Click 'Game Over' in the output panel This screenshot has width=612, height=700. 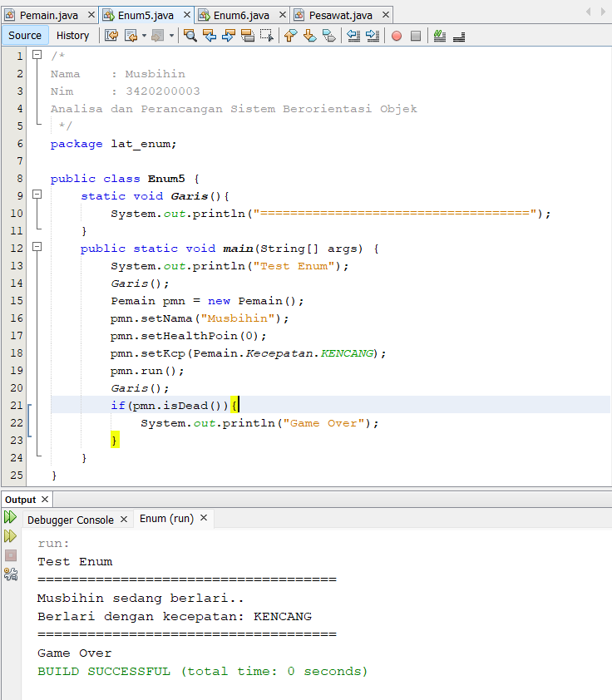click(x=75, y=653)
